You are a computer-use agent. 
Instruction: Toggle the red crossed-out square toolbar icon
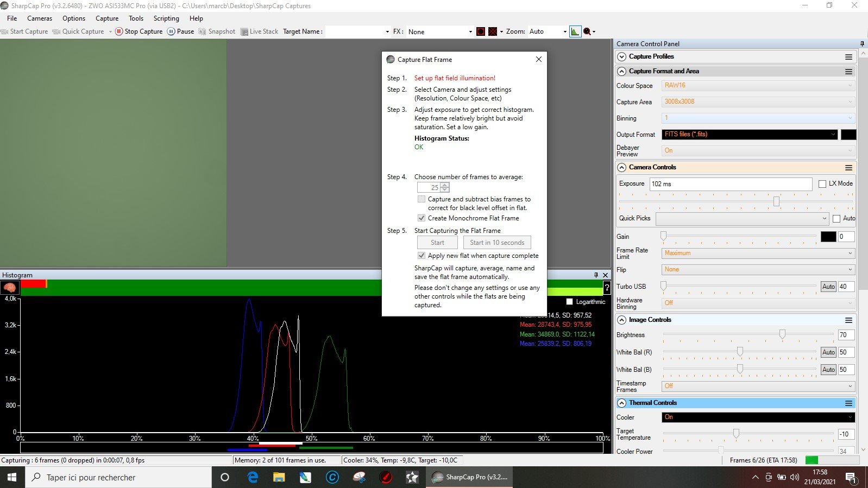click(x=493, y=31)
